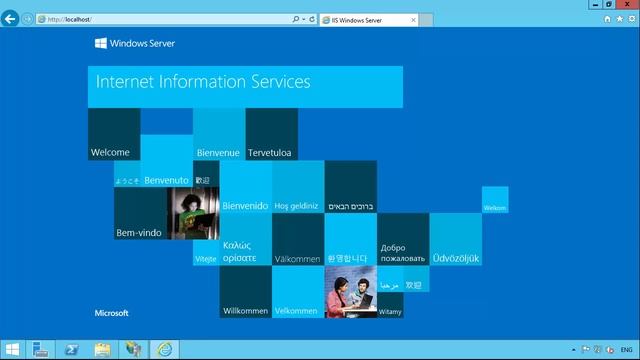Click the Microsoft text at page bottom
This screenshot has height=360, width=640.
(x=111, y=313)
